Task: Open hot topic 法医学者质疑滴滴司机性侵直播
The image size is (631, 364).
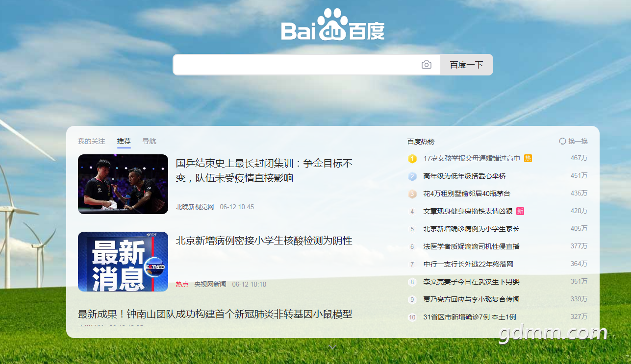Action: click(472, 246)
